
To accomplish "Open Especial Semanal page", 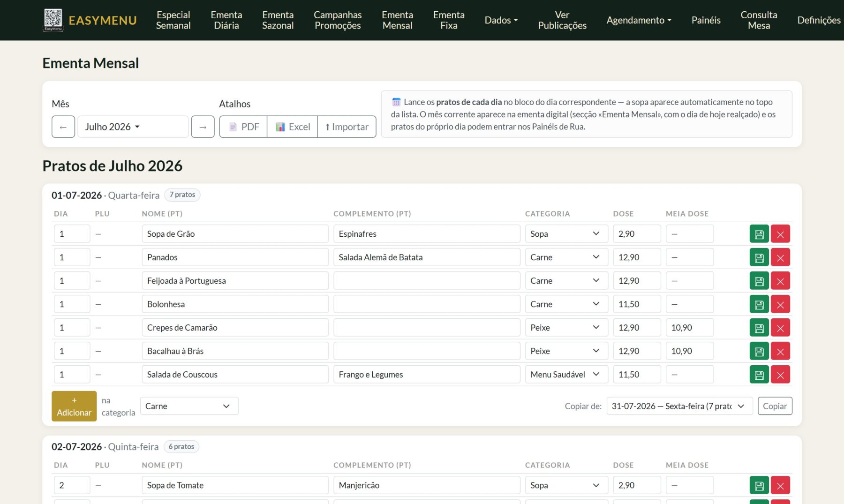I will [173, 20].
